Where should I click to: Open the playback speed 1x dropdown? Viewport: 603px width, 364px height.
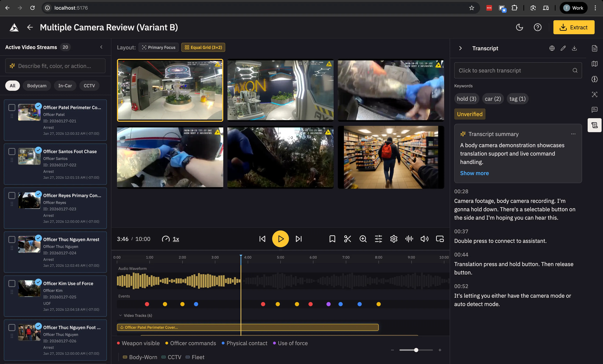point(176,239)
